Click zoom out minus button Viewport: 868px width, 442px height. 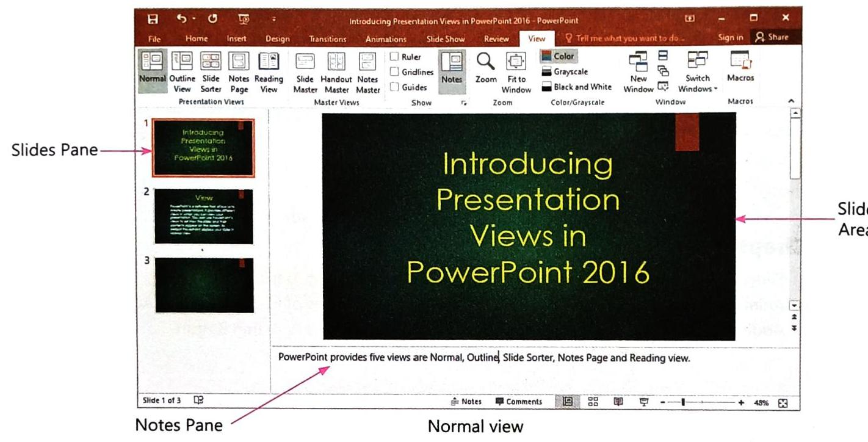[x=663, y=402]
